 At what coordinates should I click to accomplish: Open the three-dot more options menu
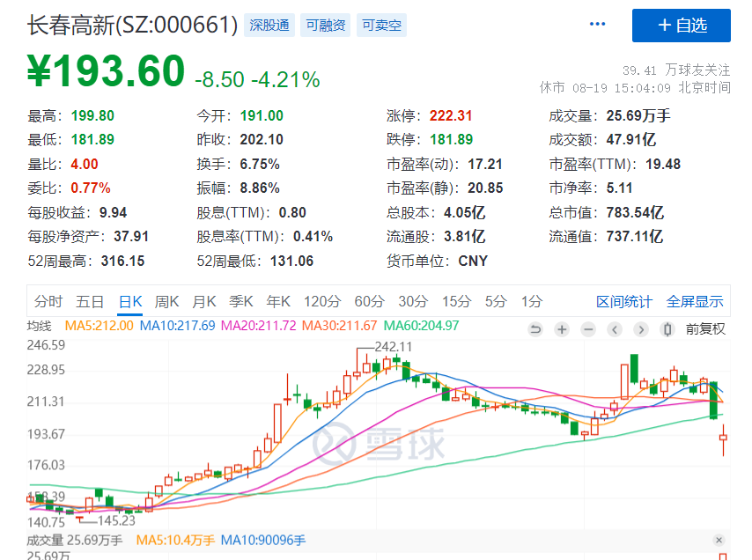point(597,24)
